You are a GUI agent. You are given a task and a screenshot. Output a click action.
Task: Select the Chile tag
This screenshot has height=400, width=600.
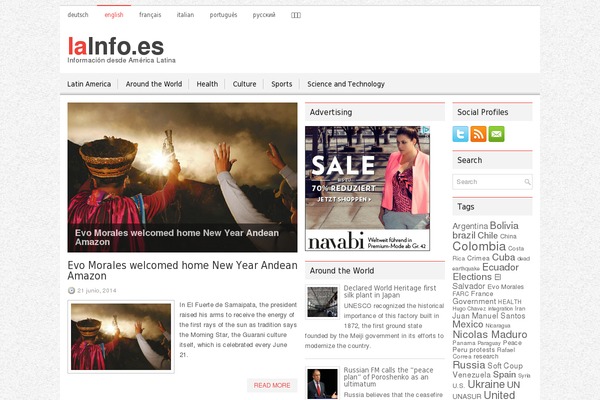[x=488, y=235]
